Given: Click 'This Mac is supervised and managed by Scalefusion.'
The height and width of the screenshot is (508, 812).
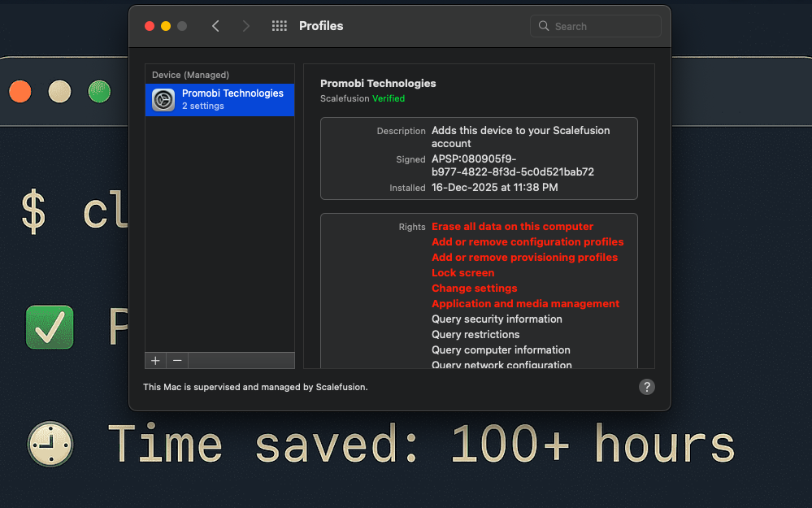Looking at the screenshot, I should pyautogui.click(x=255, y=387).
